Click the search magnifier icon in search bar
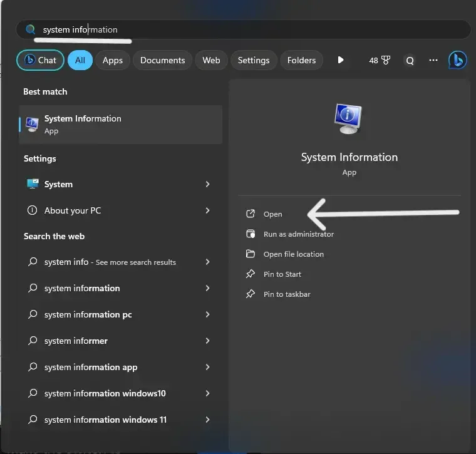 [x=30, y=29]
